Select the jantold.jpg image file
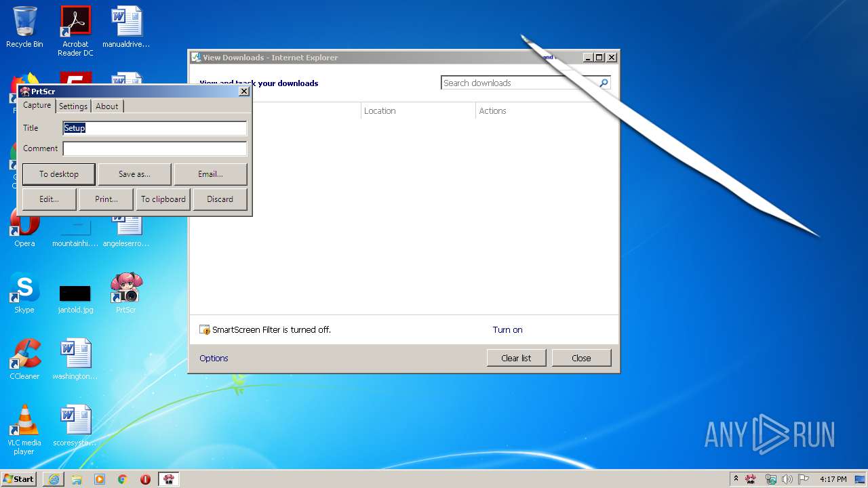 (x=75, y=298)
